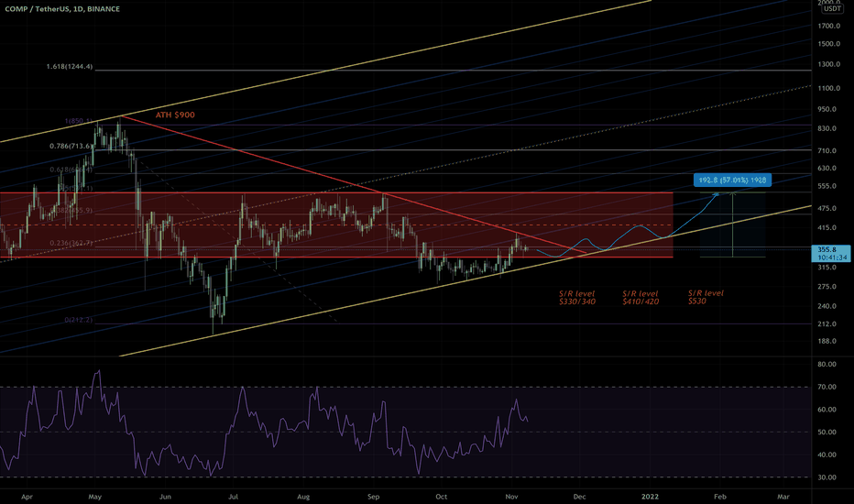Select the S/R level $330/340 note
The height and width of the screenshot is (504, 854).
point(576,297)
